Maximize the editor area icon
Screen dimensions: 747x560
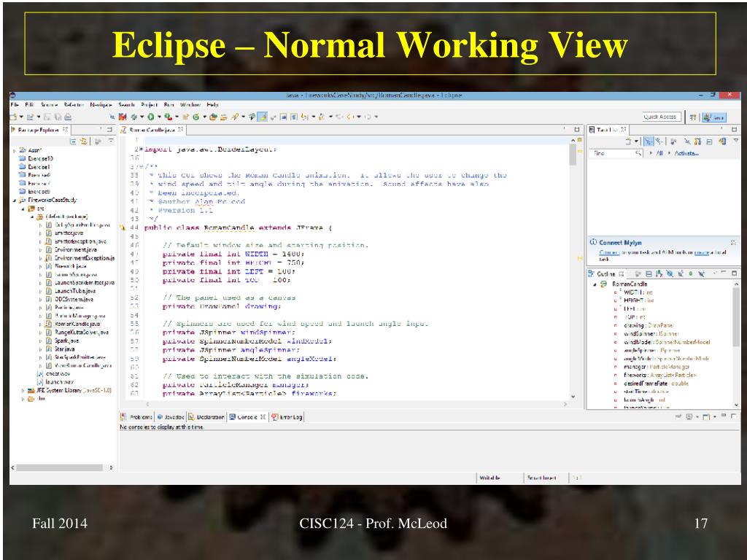(x=577, y=130)
